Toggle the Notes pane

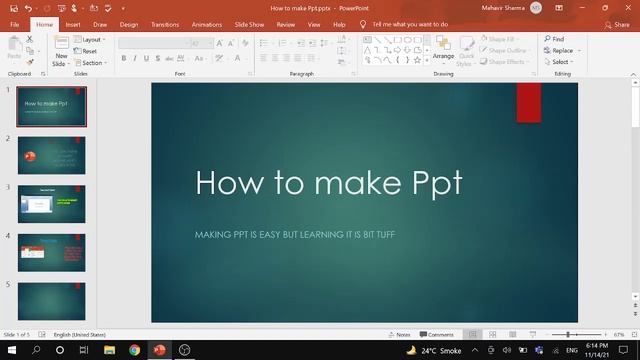399,335
